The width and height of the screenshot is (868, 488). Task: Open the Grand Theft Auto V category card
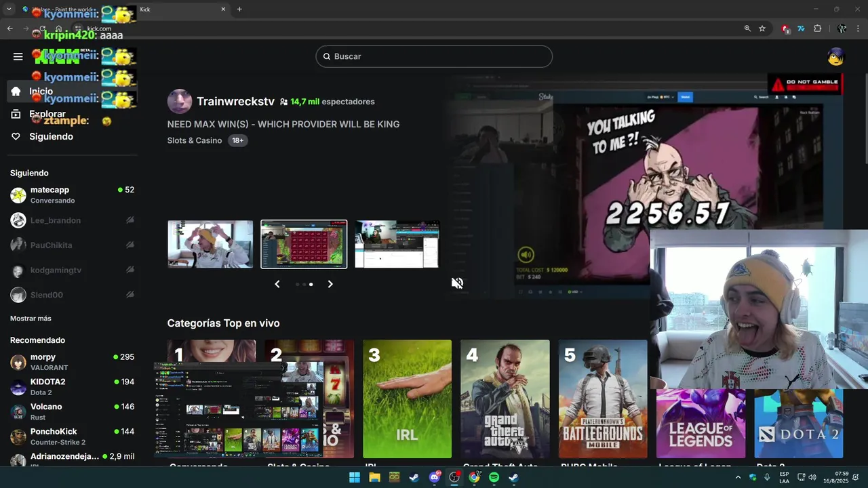pos(505,399)
